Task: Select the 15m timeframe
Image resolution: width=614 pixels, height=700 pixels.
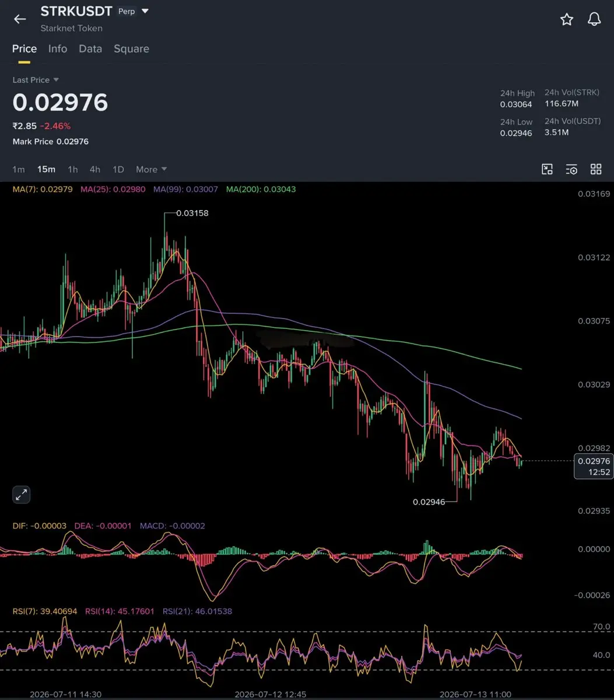Action: click(x=46, y=169)
